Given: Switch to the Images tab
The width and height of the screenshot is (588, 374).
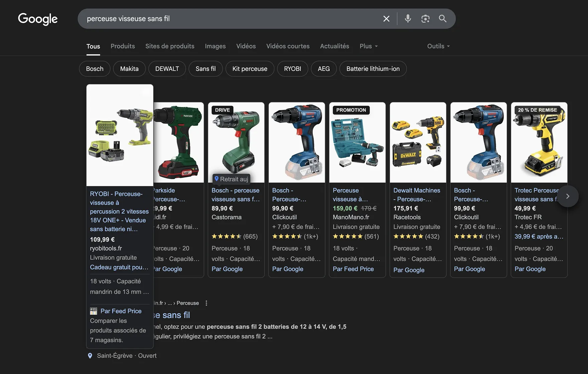Looking at the screenshot, I should click(215, 46).
